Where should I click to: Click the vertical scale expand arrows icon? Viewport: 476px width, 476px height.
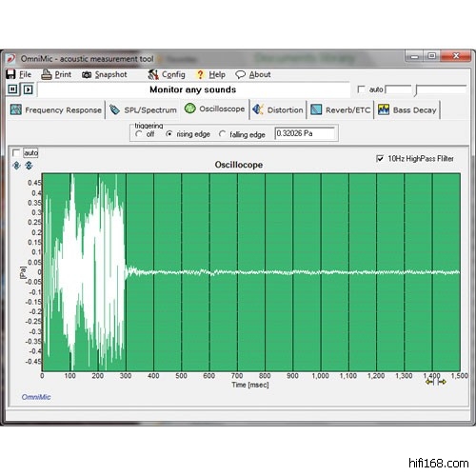[x=16, y=166]
